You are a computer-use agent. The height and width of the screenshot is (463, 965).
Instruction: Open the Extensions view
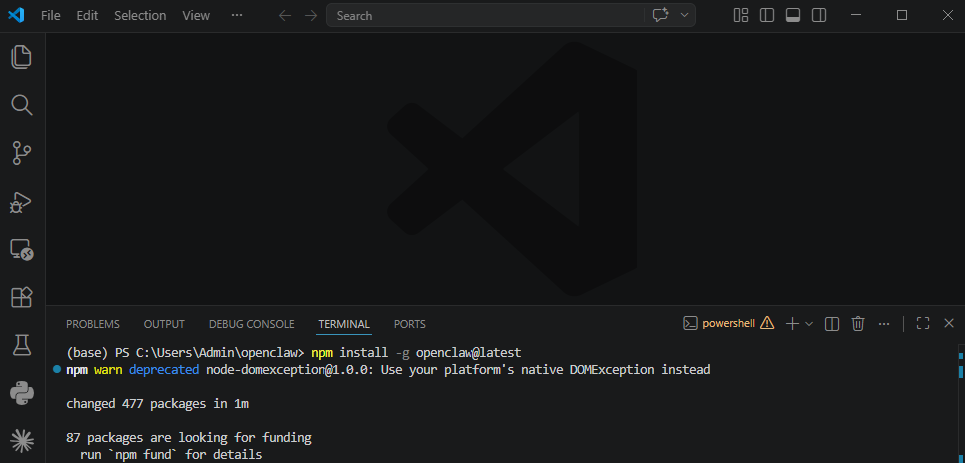coord(22,297)
